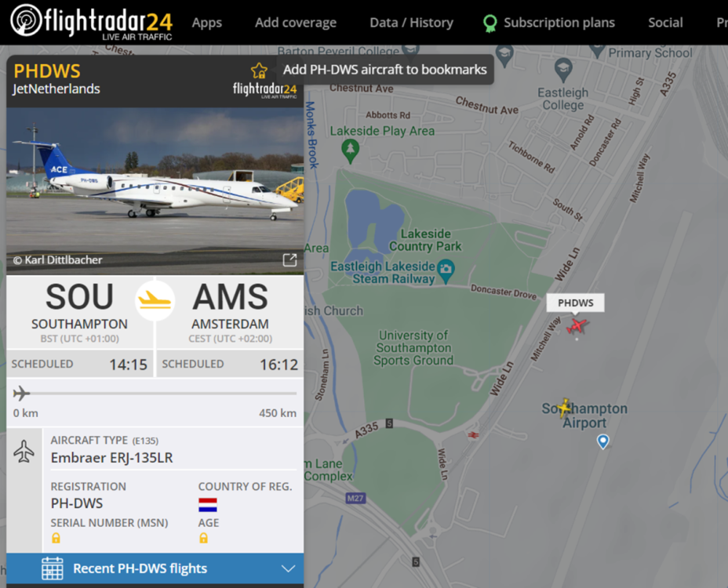Click the chevron on Recent PH-DWS flights bar
728x588 pixels.
point(289,568)
